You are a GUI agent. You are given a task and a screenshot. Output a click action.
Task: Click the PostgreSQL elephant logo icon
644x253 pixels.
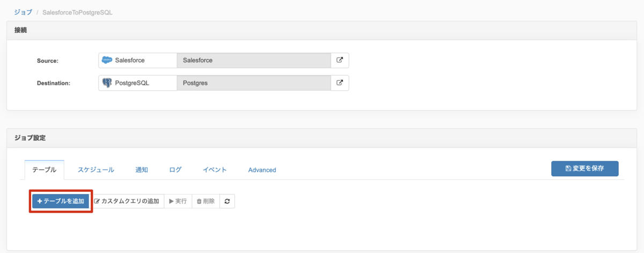pyautogui.click(x=107, y=83)
